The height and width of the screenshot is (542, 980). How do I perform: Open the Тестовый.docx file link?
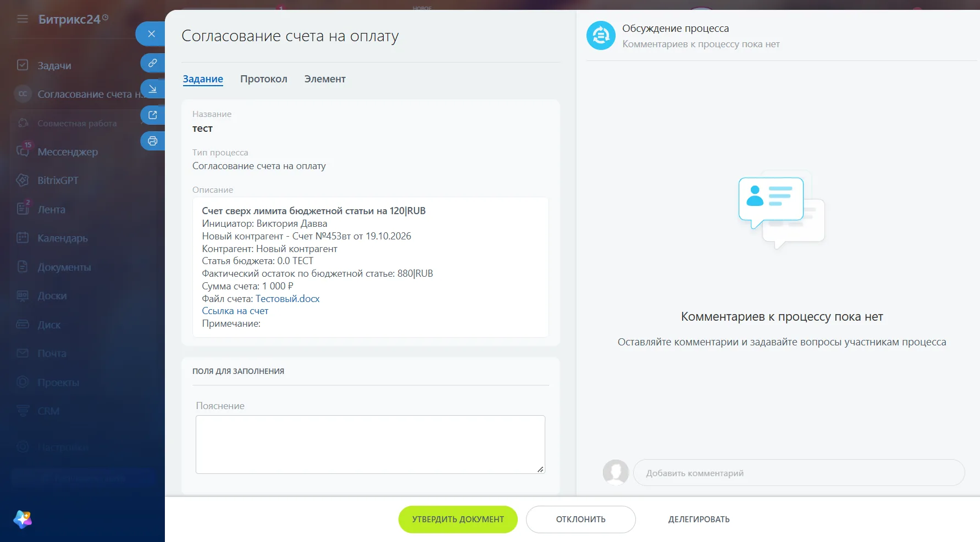(287, 299)
